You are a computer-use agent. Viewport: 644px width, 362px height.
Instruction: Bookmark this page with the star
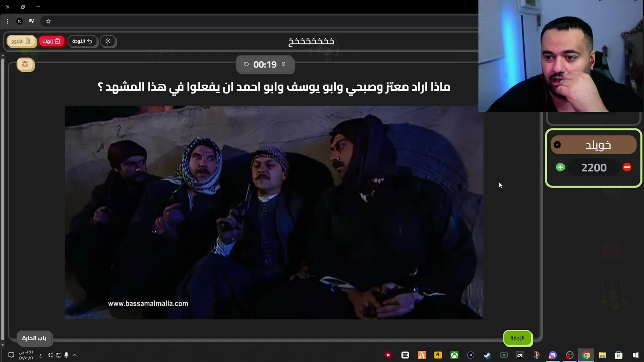[48, 21]
